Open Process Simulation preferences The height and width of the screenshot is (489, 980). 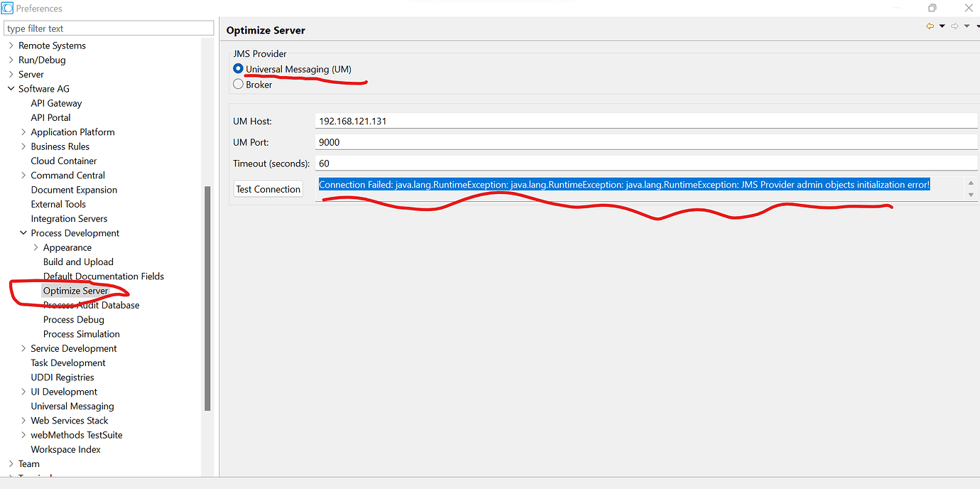(82, 334)
